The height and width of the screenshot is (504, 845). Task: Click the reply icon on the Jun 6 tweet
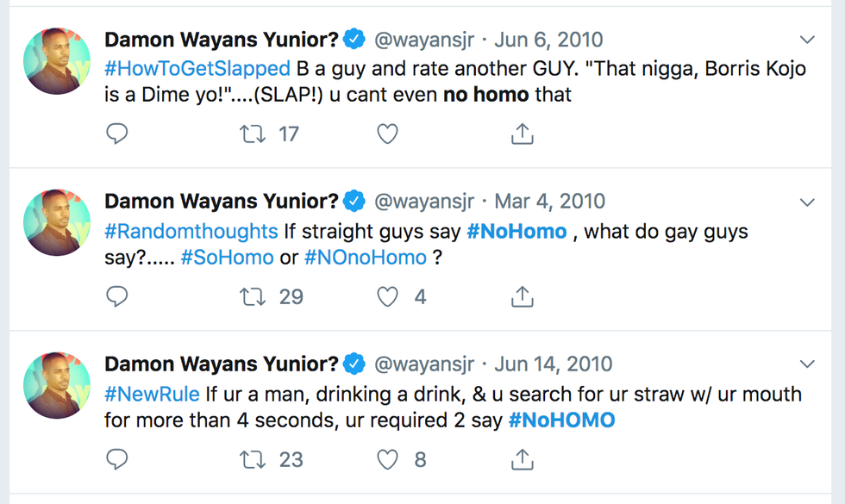click(x=117, y=134)
